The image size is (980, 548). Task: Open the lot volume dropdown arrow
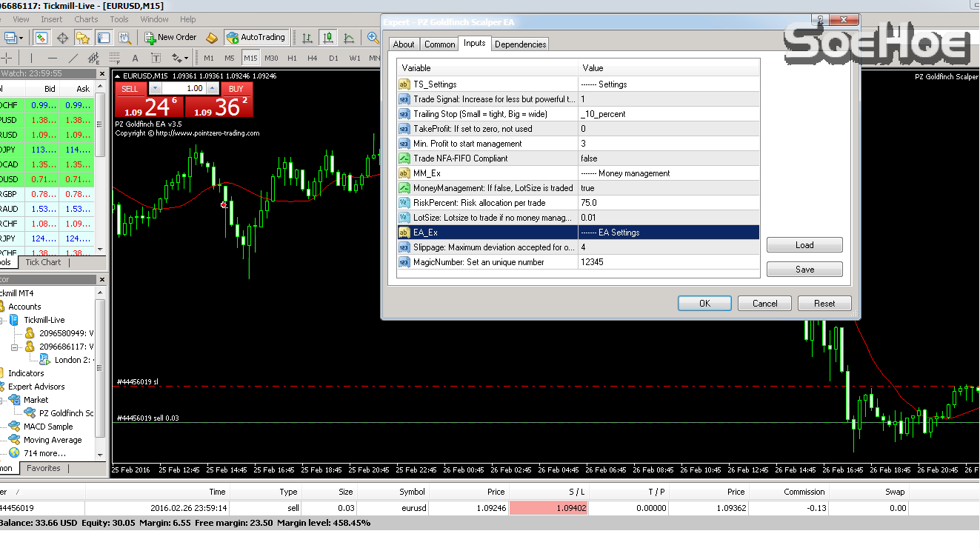[x=155, y=88]
